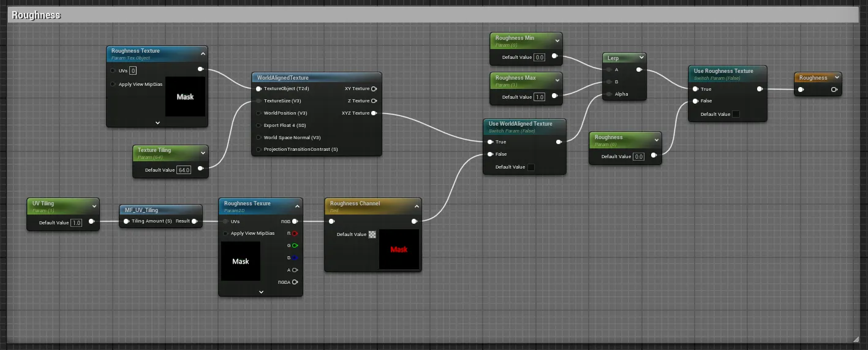Image resolution: width=868 pixels, height=350 pixels.
Task: Toggle Use WorldAligned Texture default value checkbox
Action: pyautogui.click(x=530, y=167)
